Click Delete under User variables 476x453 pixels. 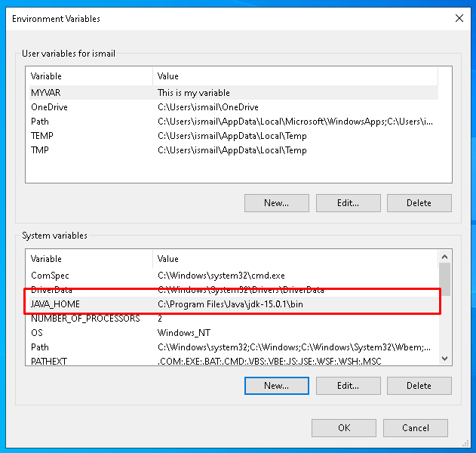coord(419,203)
